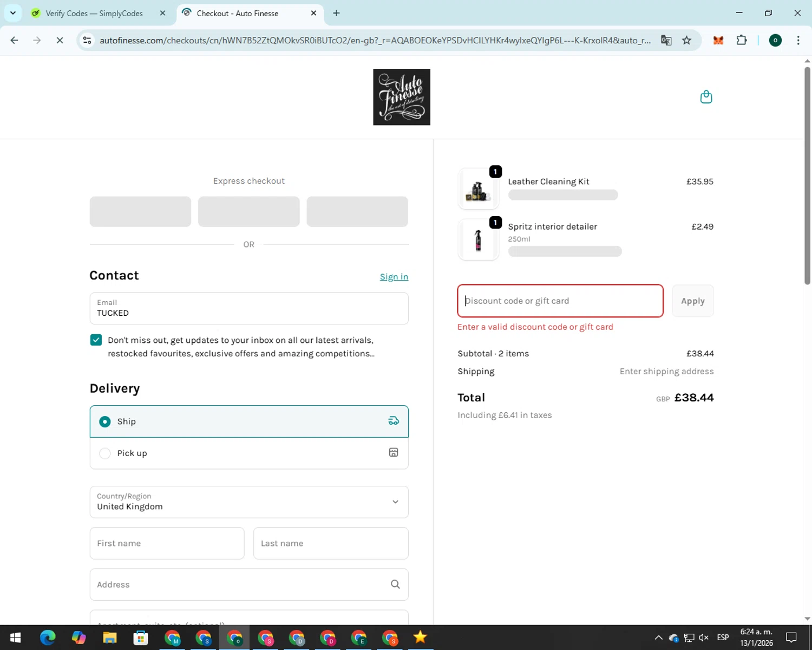This screenshot has height=650, width=812.
Task: Open Microsoft Store from taskbar
Action: pyautogui.click(x=141, y=638)
